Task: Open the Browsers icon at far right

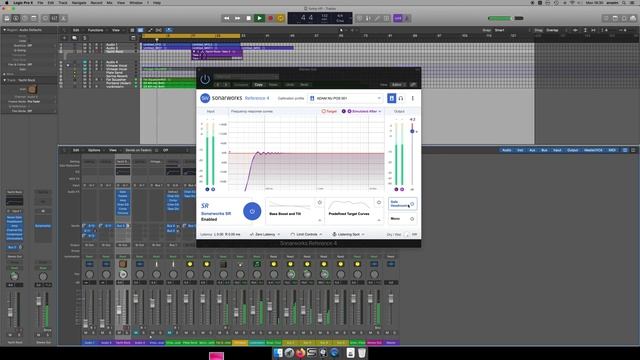Action: (x=633, y=18)
